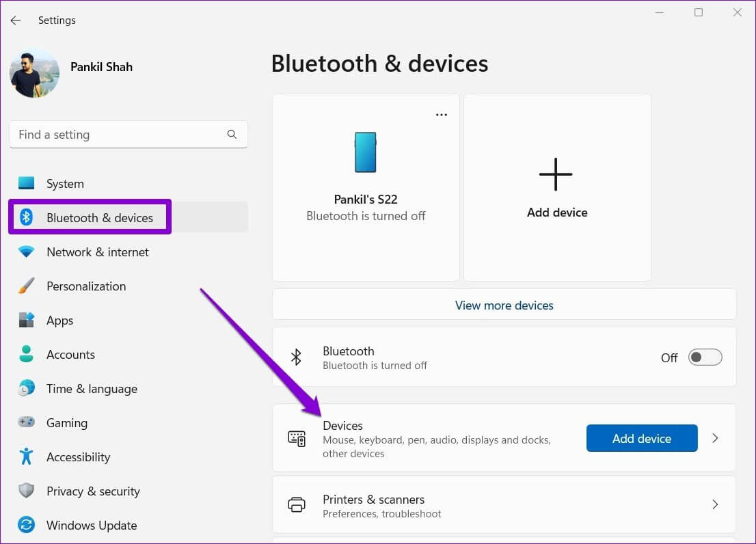Open the three-dot menu on Pankil's S22 card
The width and height of the screenshot is (756, 544).
tap(441, 115)
